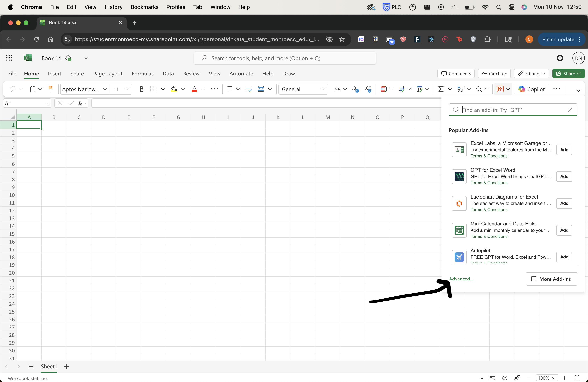Open the AutoSum function
This screenshot has width=588, height=382.
point(441,89)
